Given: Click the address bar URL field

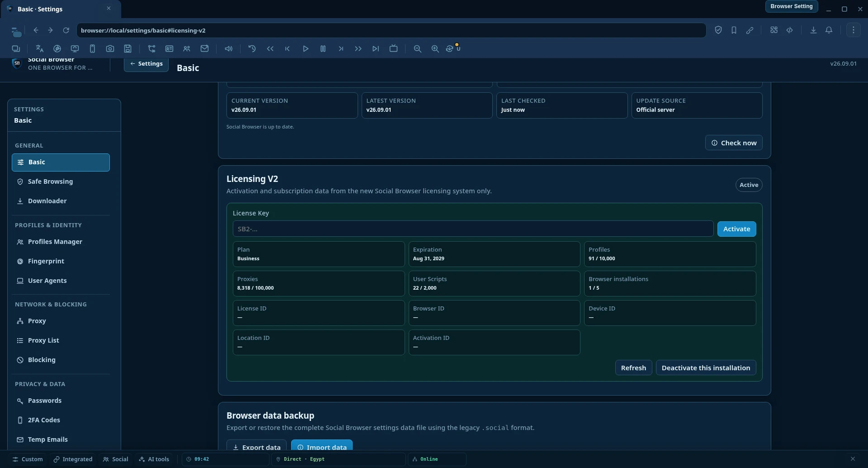Looking at the screenshot, I should [391, 30].
